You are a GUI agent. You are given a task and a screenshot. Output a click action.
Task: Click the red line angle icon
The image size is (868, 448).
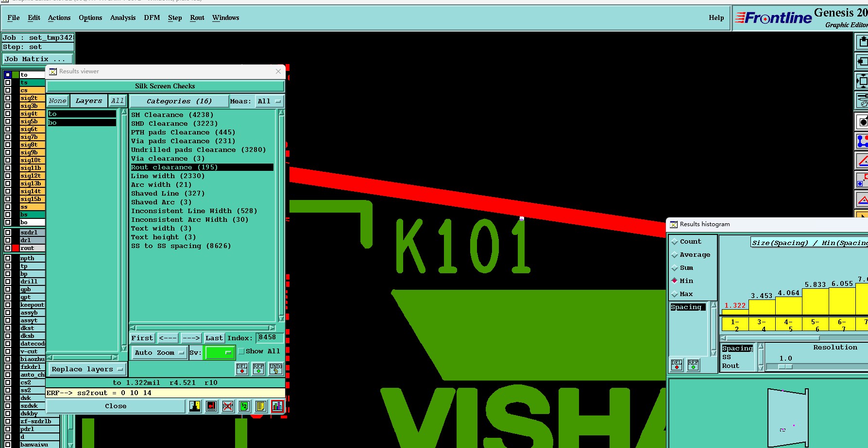tap(862, 161)
